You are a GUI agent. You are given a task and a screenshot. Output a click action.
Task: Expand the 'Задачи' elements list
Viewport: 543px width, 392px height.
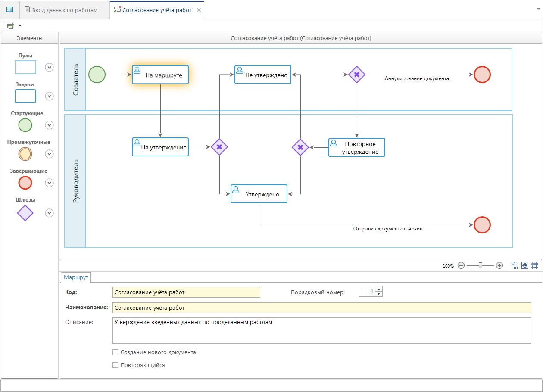tap(50, 96)
